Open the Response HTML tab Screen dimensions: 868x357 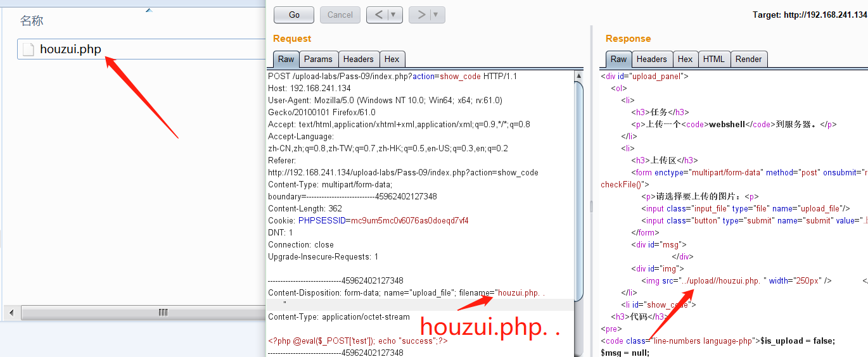pyautogui.click(x=714, y=59)
